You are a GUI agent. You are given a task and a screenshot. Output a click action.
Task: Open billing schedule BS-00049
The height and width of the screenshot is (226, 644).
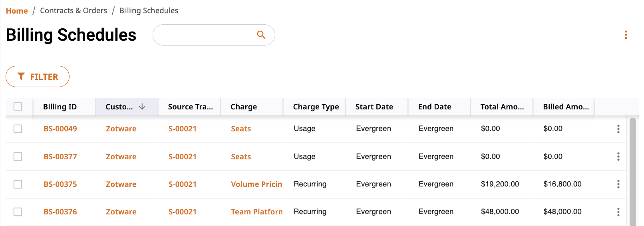[60, 129]
